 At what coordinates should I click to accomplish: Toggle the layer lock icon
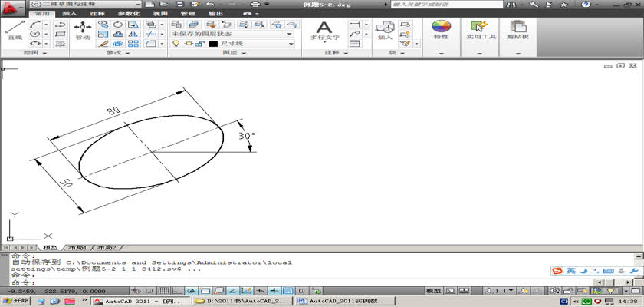(200, 43)
